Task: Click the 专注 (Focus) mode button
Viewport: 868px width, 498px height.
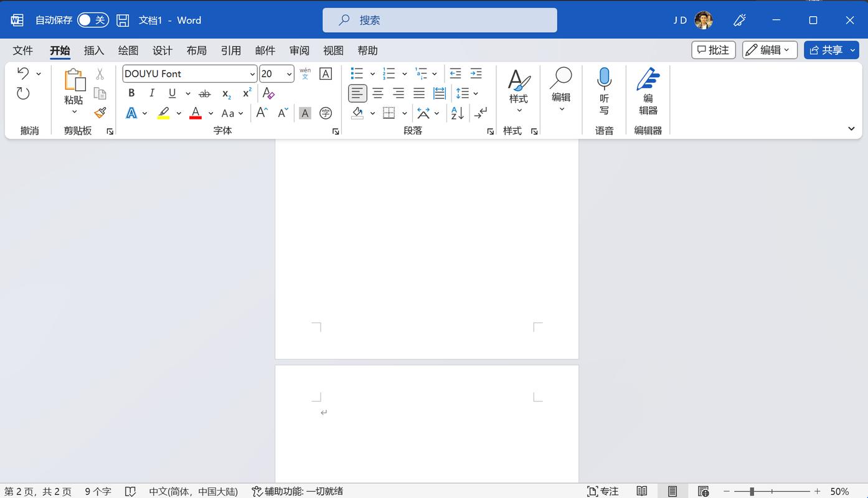Action: coord(603,491)
